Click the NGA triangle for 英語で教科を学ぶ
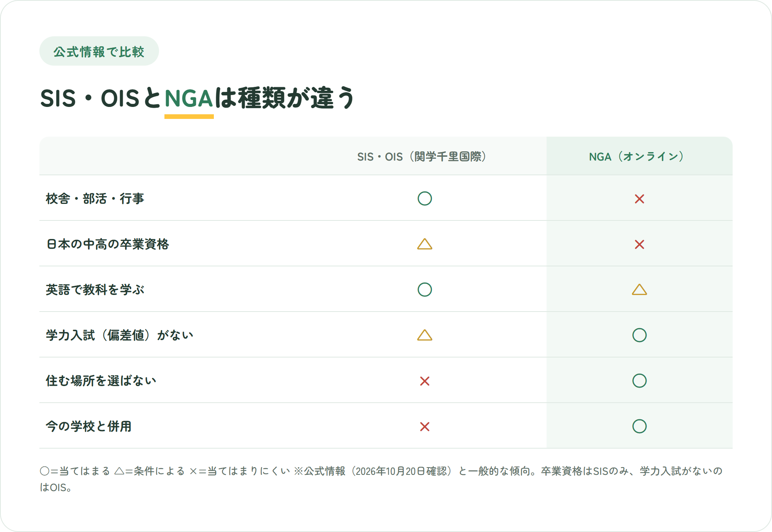 (x=639, y=290)
